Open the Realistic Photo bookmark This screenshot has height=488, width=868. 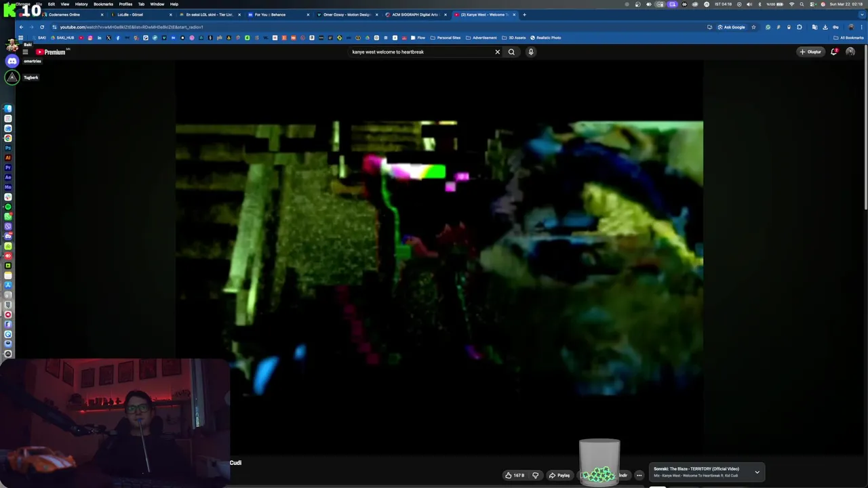(546, 38)
